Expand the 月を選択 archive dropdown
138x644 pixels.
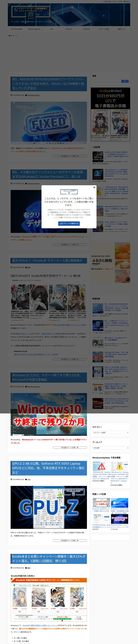[x=110, y=448]
